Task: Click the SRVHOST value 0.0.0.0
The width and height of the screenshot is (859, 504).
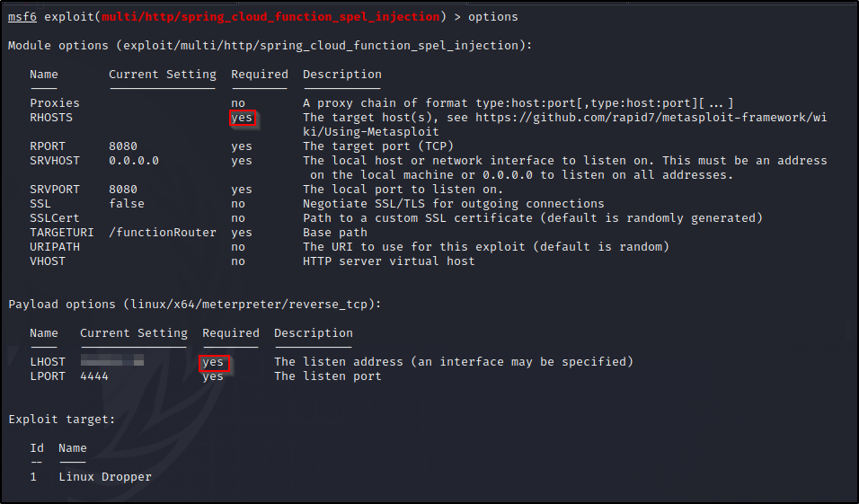Action: pos(134,161)
